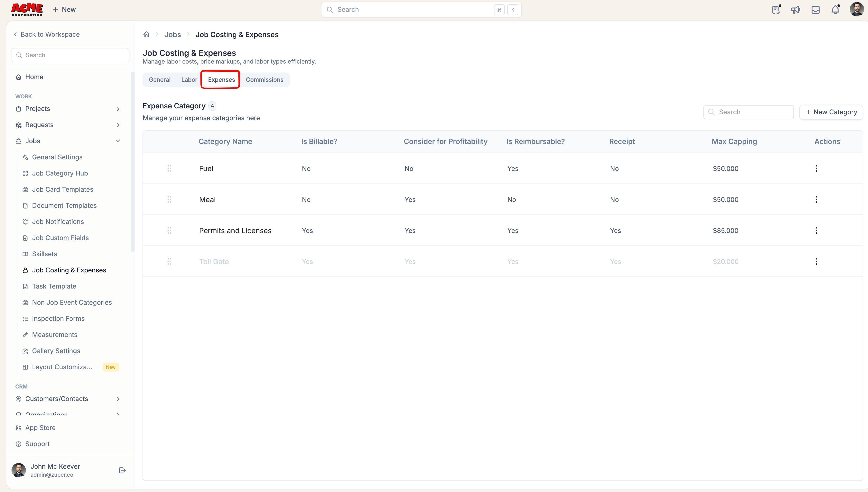Expand Customers/Contacts in sidebar
The height and width of the screenshot is (492, 868).
pos(118,399)
